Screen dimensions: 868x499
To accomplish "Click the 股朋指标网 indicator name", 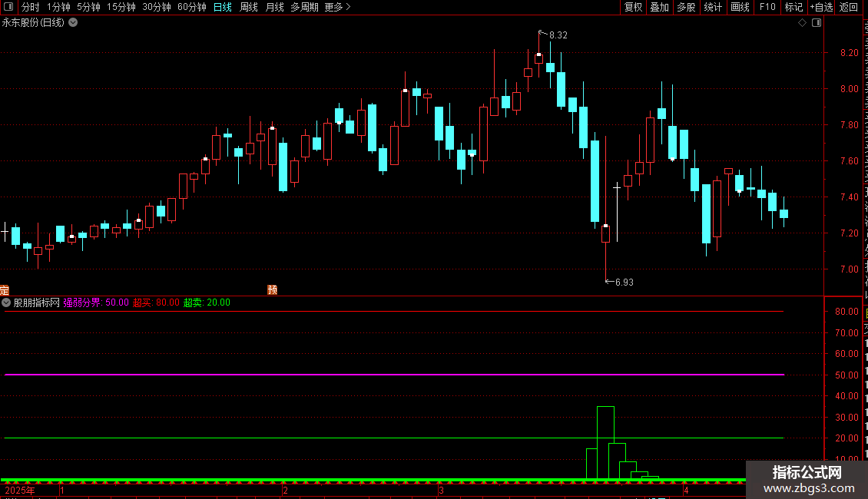I will pos(37,302).
